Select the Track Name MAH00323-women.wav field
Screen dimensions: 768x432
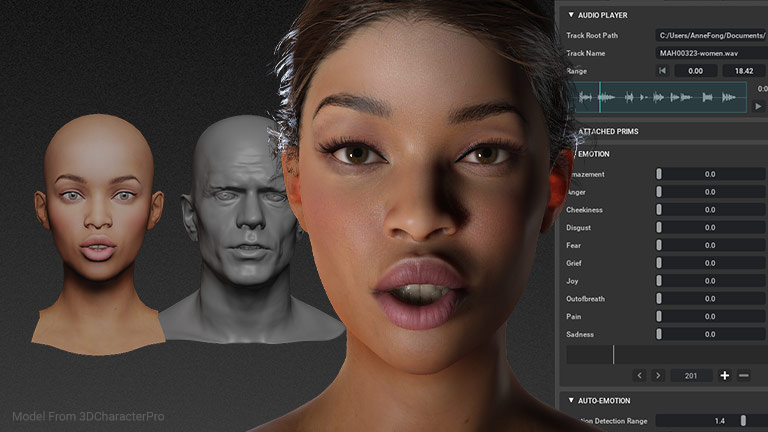pyautogui.click(x=711, y=53)
